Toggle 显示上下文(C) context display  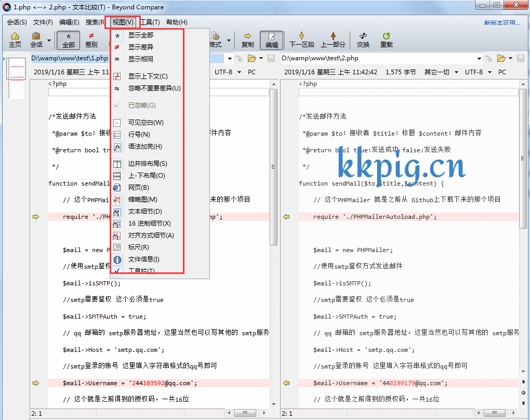160,76
